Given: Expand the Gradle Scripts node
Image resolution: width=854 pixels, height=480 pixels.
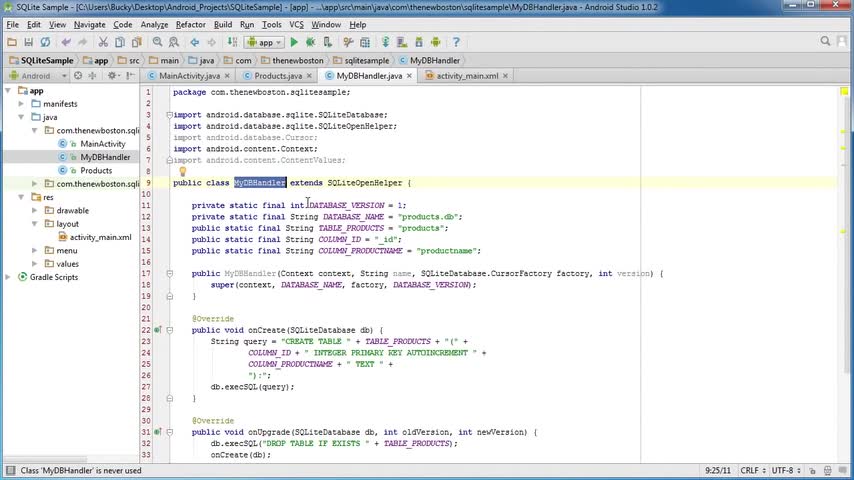Looking at the screenshot, I should pyautogui.click(x=9, y=277).
